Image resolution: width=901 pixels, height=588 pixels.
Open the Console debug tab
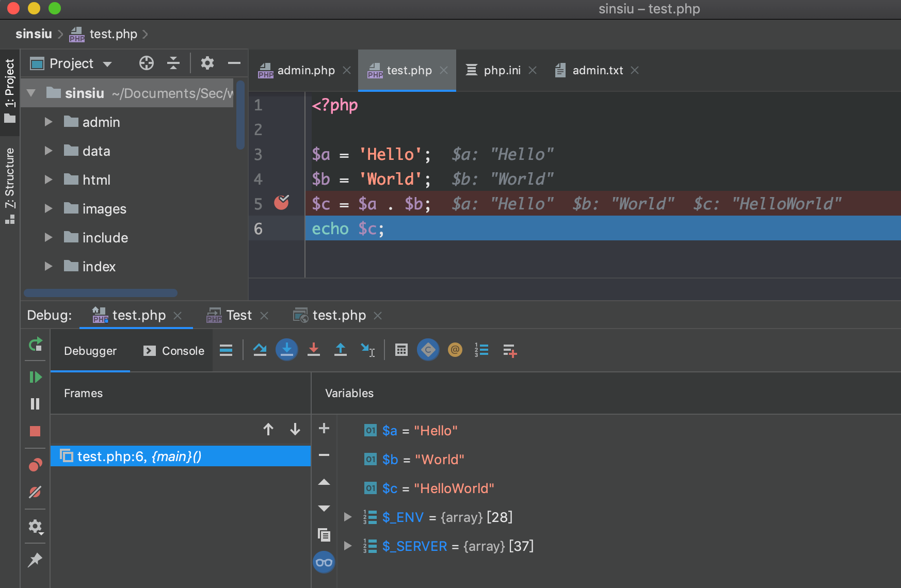174,351
